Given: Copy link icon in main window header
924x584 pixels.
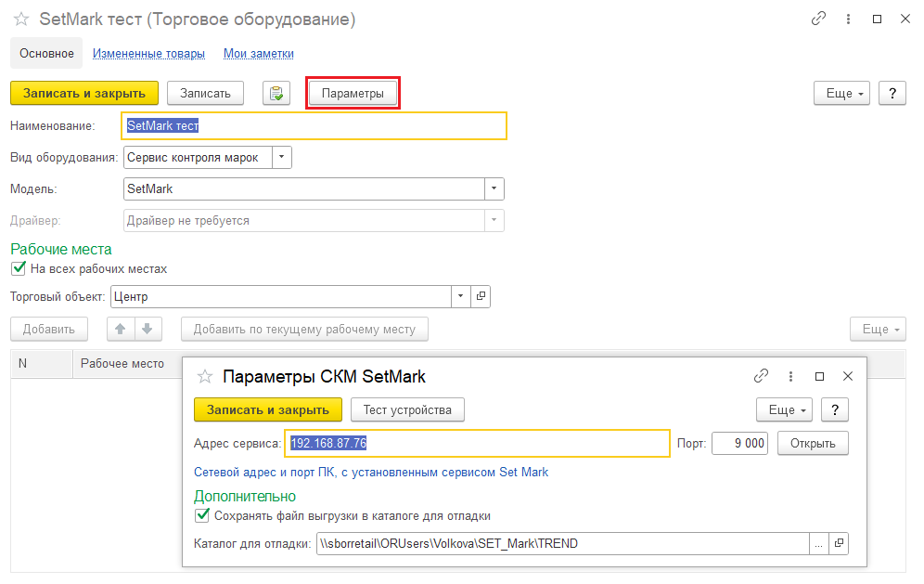Looking at the screenshot, I should 818,19.
